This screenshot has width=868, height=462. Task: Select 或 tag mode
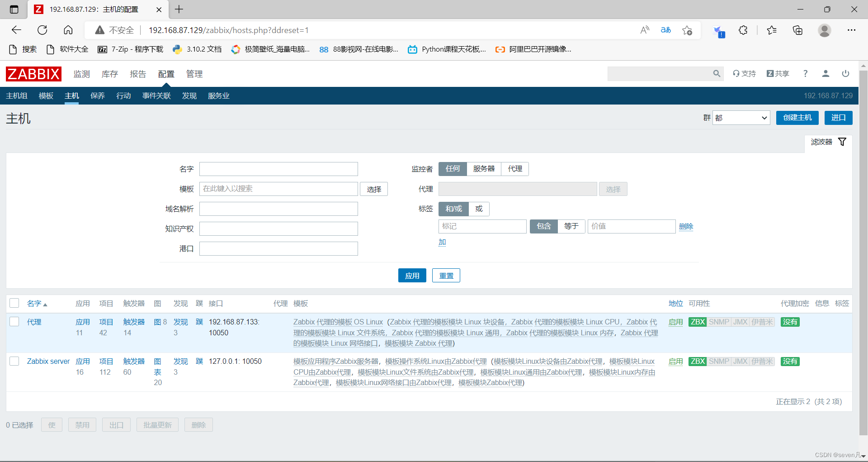(x=479, y=209)
